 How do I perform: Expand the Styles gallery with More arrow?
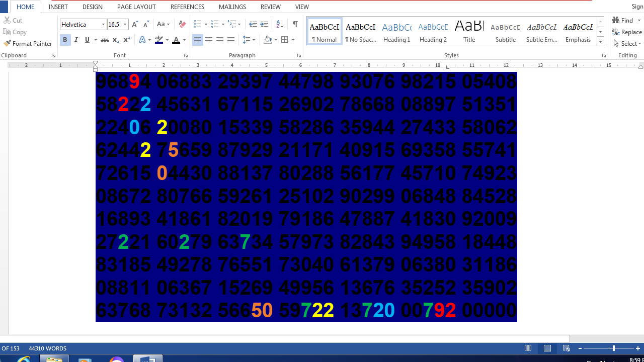(600, 42)
